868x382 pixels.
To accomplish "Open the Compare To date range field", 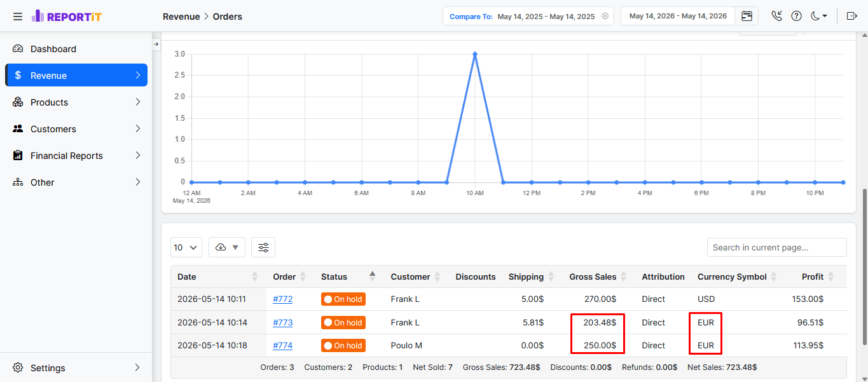I will 528,16.
